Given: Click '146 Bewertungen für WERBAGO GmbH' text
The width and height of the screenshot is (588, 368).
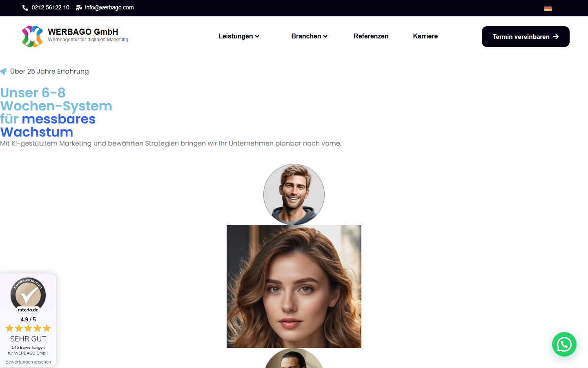Looking at the screenshot, I should click(x=28, y=350).
